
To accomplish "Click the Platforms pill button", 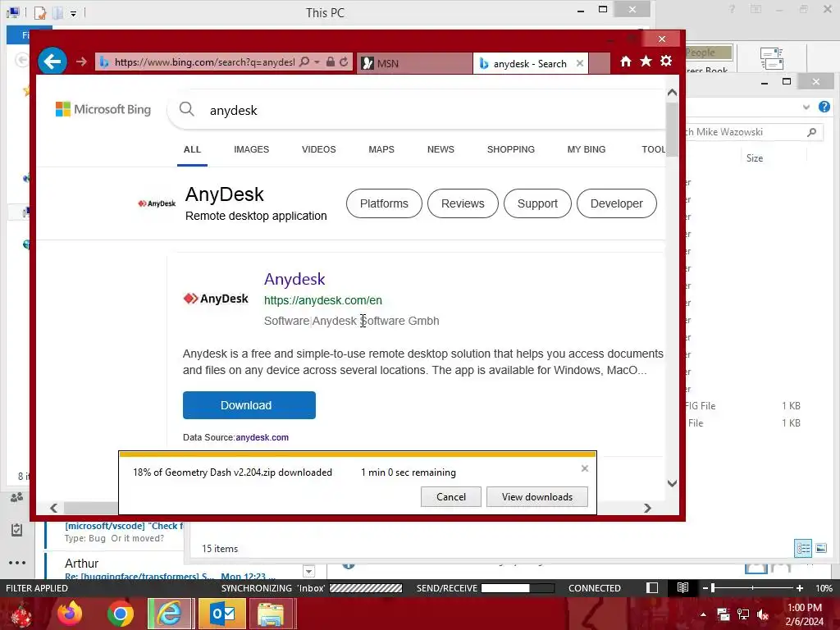I will [384, 203].
